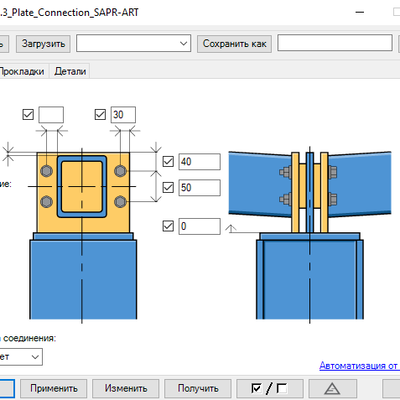The width and height of the screenshot is (400, 400).
Task: Open the Автоматизация от link
Action: [x=359, y=366]
